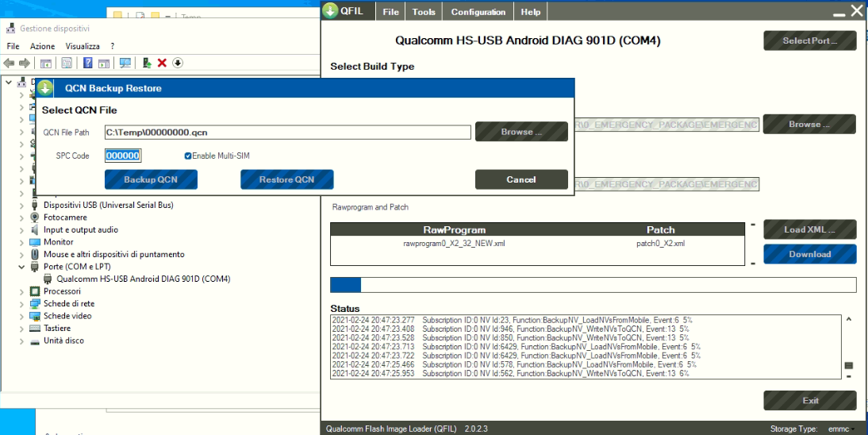The width and height of the screenshot is (868, 435).
Task: Click the Select Port button
Action: coord(810,40)
